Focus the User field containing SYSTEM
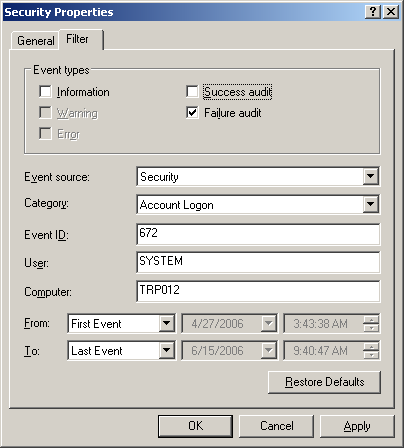Screen dimensions: 404x448 click(258, 262)
